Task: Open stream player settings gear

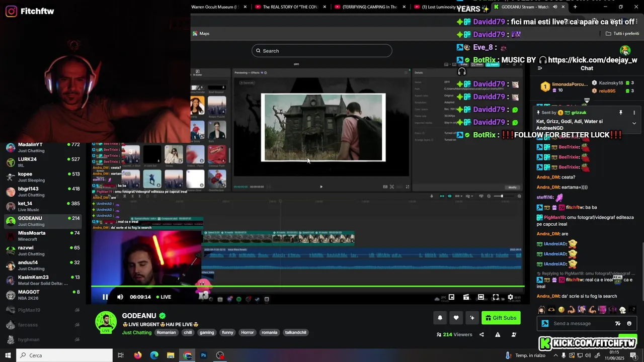Action: pos(510,297)
